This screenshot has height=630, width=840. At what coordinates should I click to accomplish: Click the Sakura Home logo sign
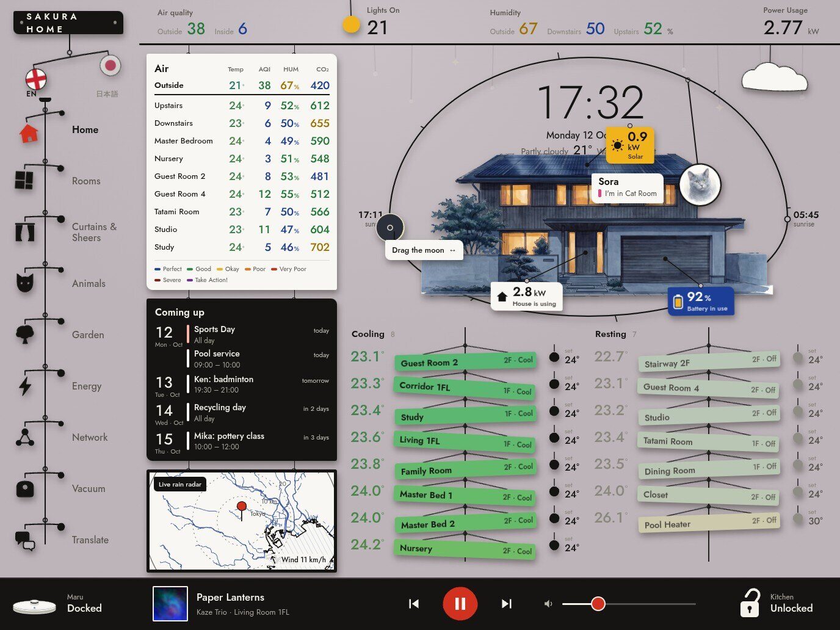pyautogui.click(x=68, y=23)
